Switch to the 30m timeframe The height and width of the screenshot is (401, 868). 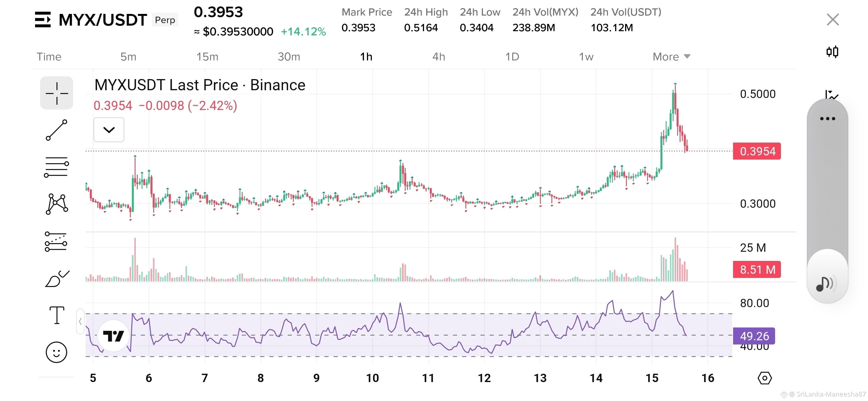click(x=289, y=57)
